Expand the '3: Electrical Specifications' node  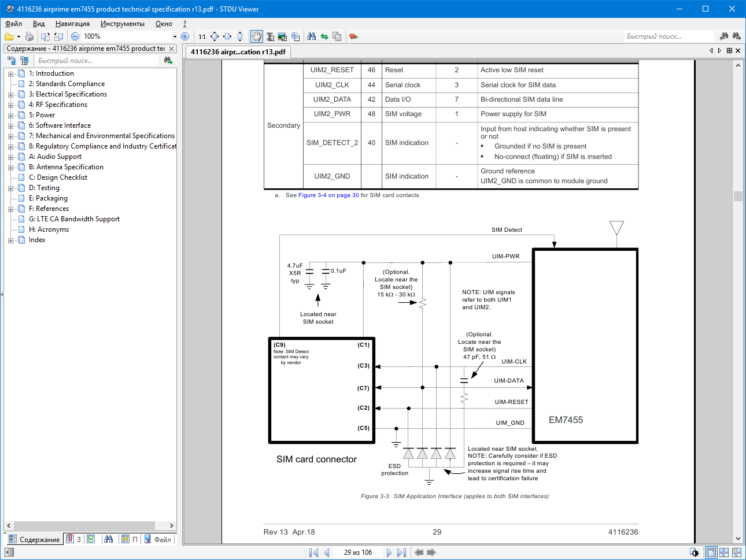10,95
